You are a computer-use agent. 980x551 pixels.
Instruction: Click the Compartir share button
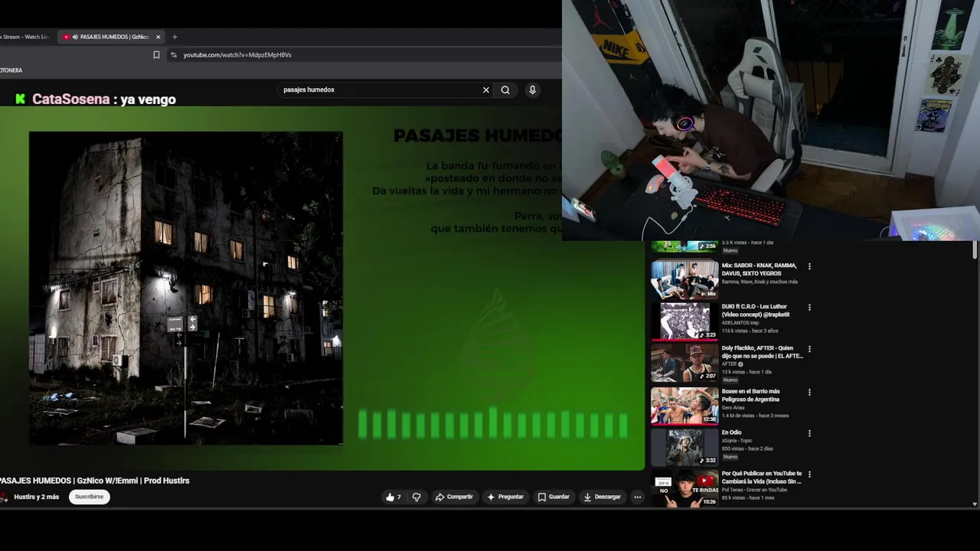pyautogui.click(x=454, y=497)
